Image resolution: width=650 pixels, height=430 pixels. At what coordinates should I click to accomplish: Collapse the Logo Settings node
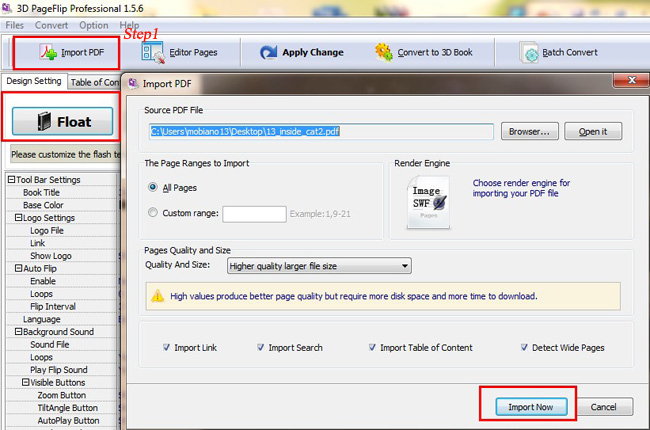pyautogui.click(x=19, y=218)
